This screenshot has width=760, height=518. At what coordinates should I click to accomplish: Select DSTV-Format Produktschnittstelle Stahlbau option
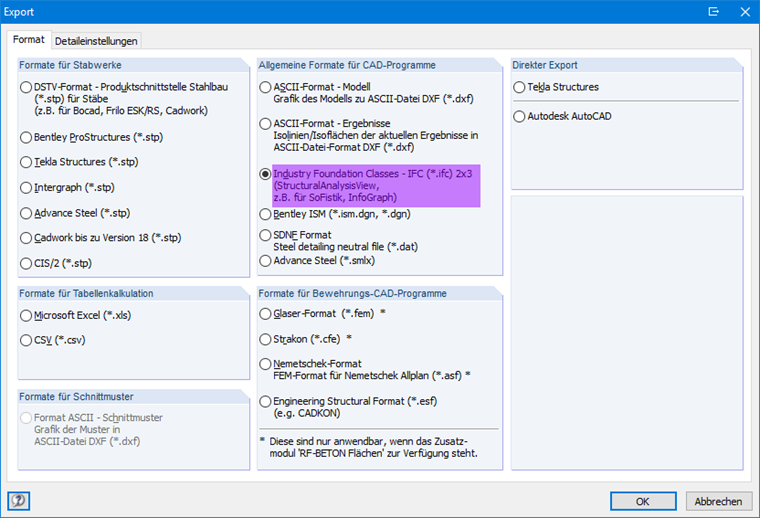[x=26, y=87]
